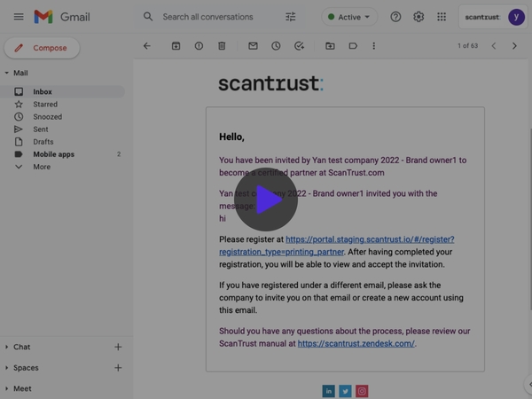
Task: Open the Twitter social icon
Action: point(345,391)
